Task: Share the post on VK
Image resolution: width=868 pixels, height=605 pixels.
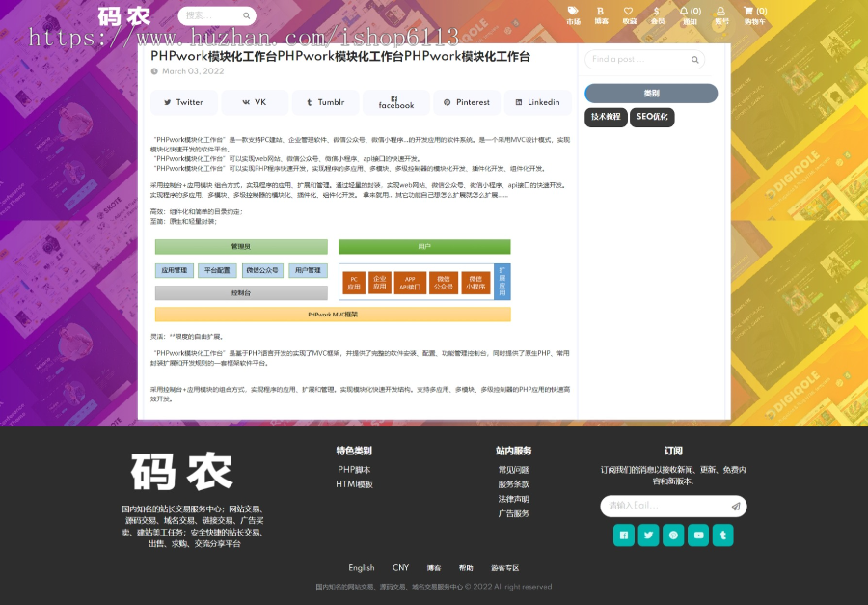Action: (255, 102)
